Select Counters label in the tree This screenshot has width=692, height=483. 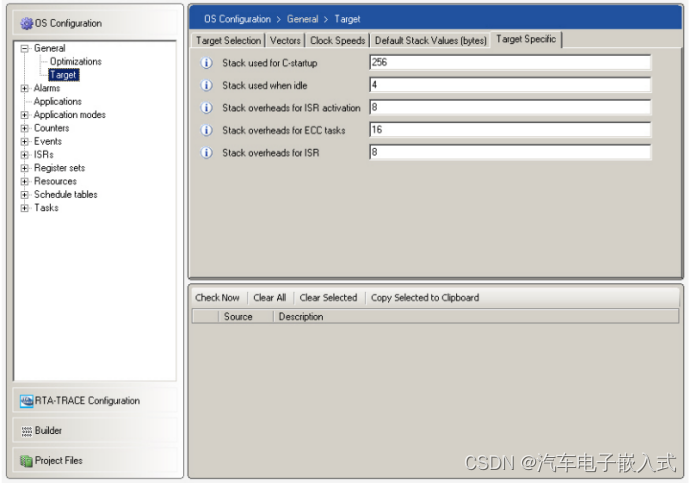pos(52,128)
